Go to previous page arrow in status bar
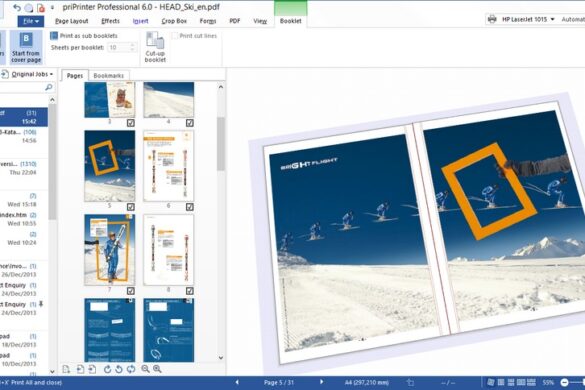 coord(237,382)
